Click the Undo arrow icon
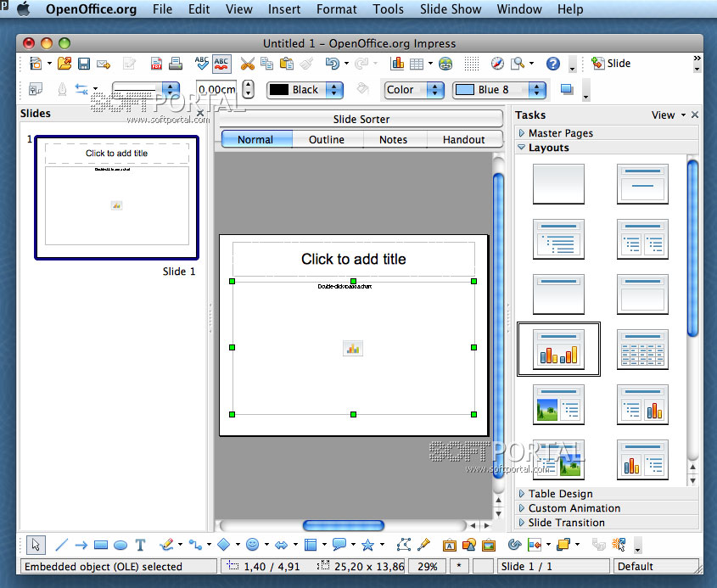717x588 pixels. click(333, 64)
